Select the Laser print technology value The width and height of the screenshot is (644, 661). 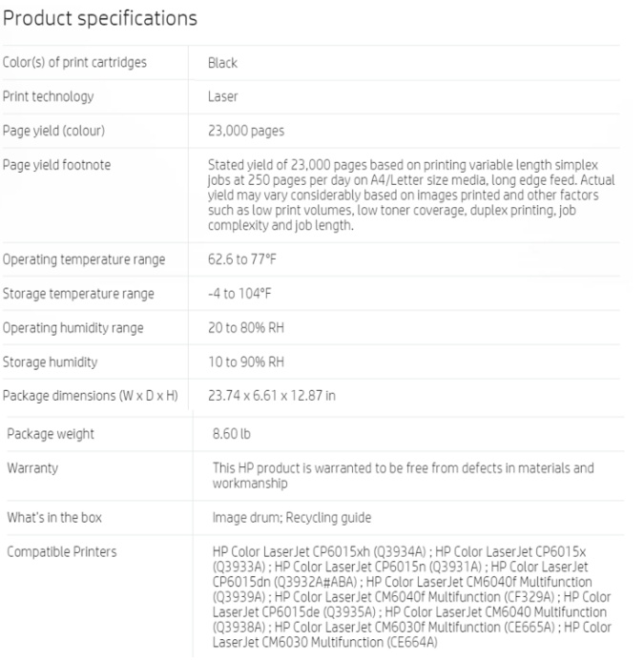pos(222,96)
